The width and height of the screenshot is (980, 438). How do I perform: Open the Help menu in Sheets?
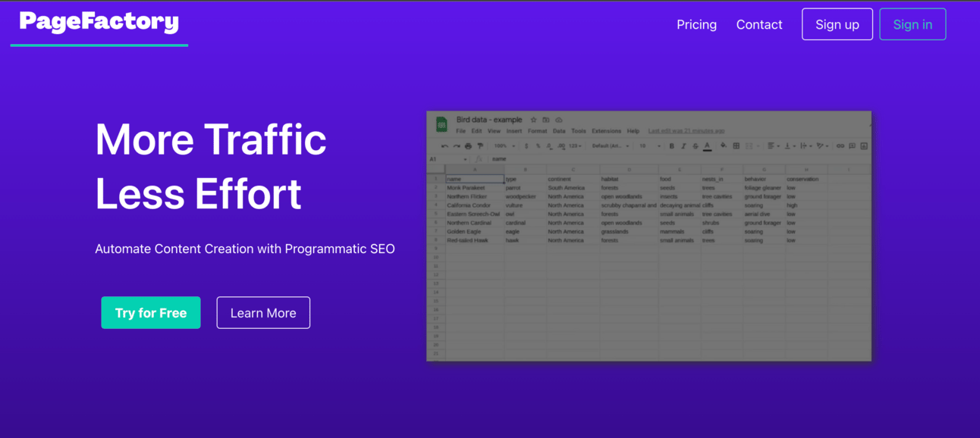click(633, 131)
